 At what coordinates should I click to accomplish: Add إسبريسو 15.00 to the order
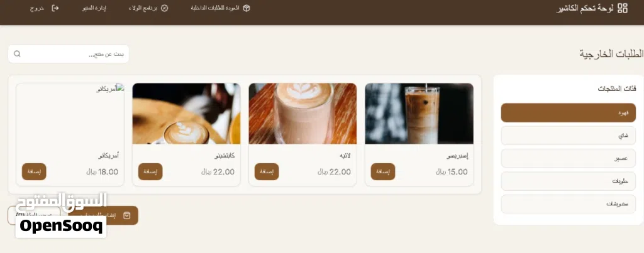tap(383, 172)
